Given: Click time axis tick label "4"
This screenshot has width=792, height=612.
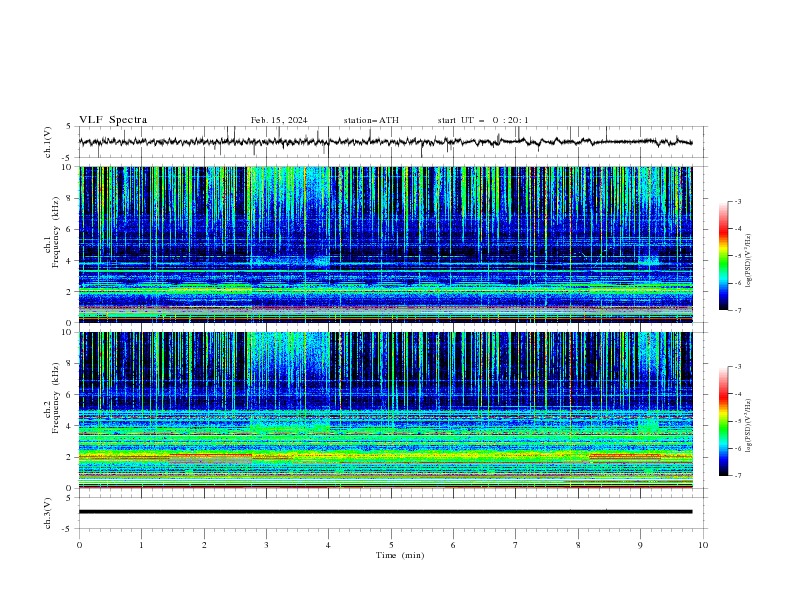Looking at the screenshot, I should 329,545.
